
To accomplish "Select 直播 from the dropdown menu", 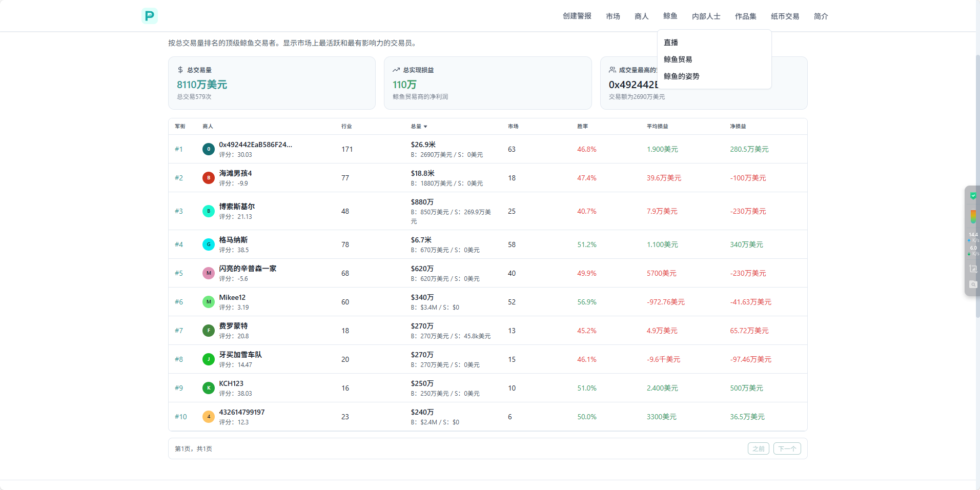I will pyautogui.click(x=671, y=43).
